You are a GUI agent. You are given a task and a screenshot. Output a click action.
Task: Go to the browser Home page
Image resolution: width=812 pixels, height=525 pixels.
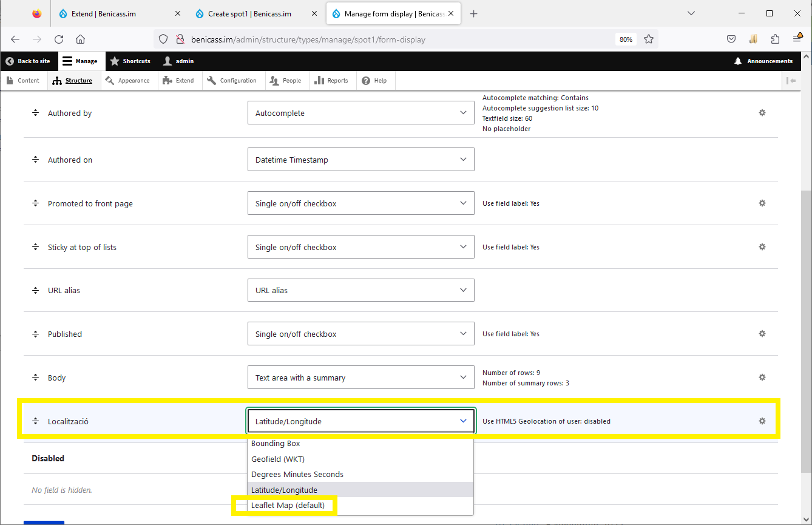tap(80, 39)
